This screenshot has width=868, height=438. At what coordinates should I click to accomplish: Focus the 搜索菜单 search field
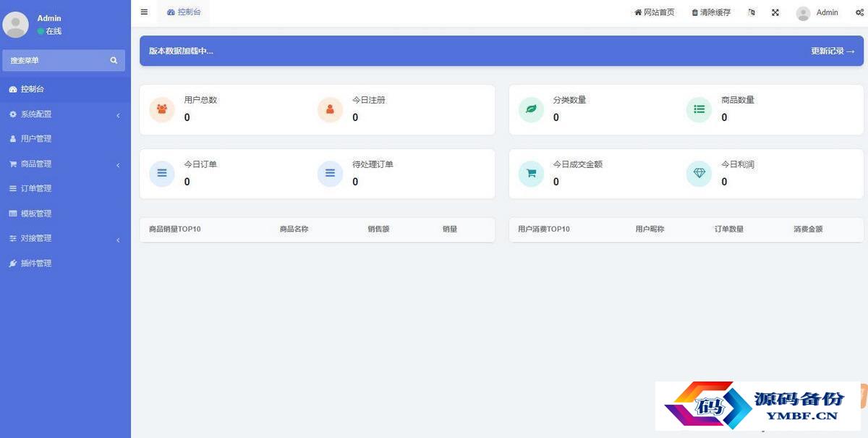[x=64, y=60]
